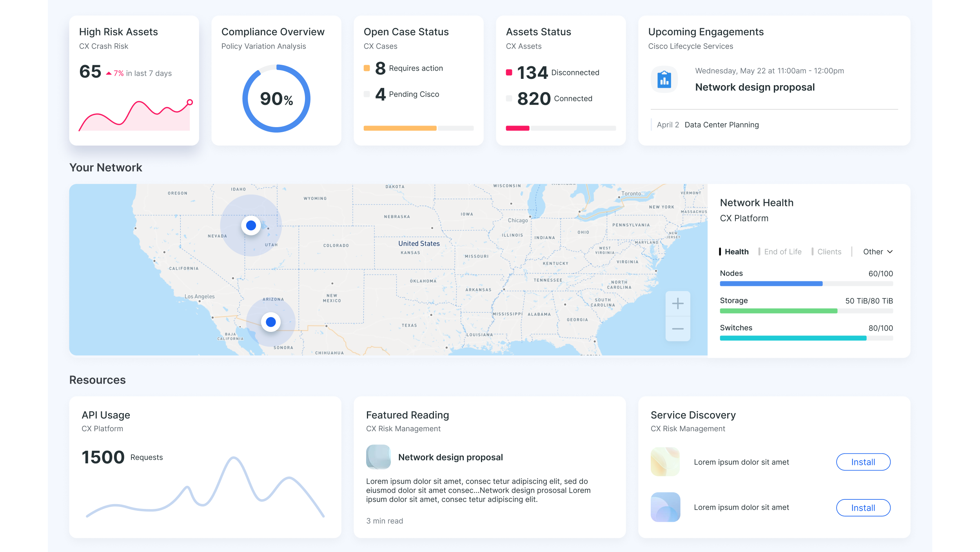Click the Open Case Status orange progress bar
980x552 pixels.
point(400,128)
